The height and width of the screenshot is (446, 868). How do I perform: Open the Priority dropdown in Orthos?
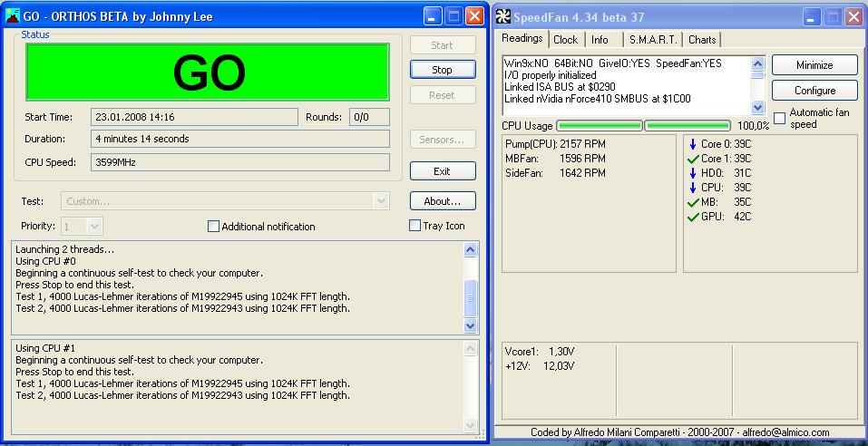tap(82, 226)
